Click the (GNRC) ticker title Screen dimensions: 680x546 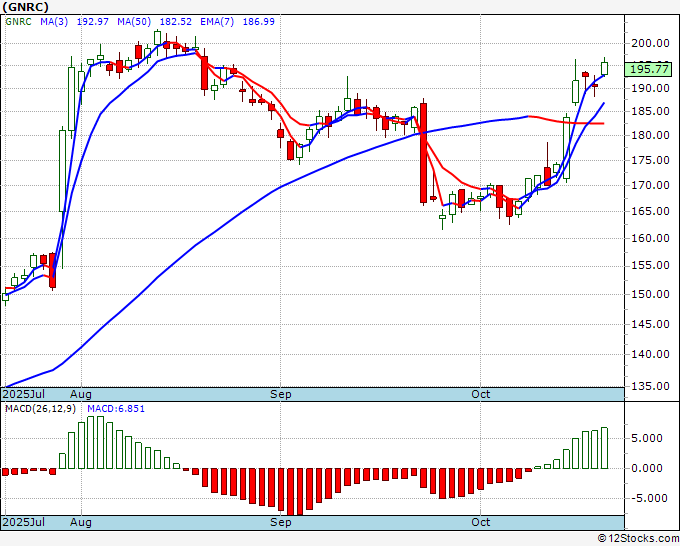pos(25,7)
